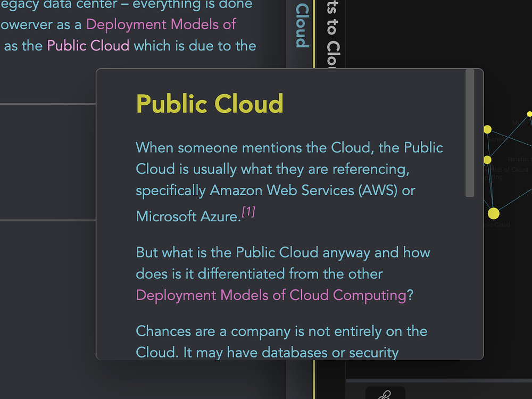The width and height of the screenshot is (532, 399).
Task: Follow the Public Cloud link in the background text
Action: coord(88,46)
